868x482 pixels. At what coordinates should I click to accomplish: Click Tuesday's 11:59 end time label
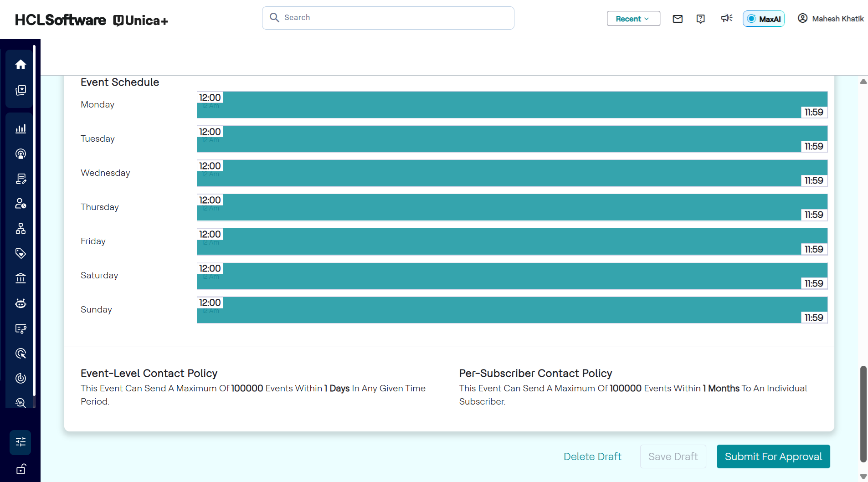point(814,146)
